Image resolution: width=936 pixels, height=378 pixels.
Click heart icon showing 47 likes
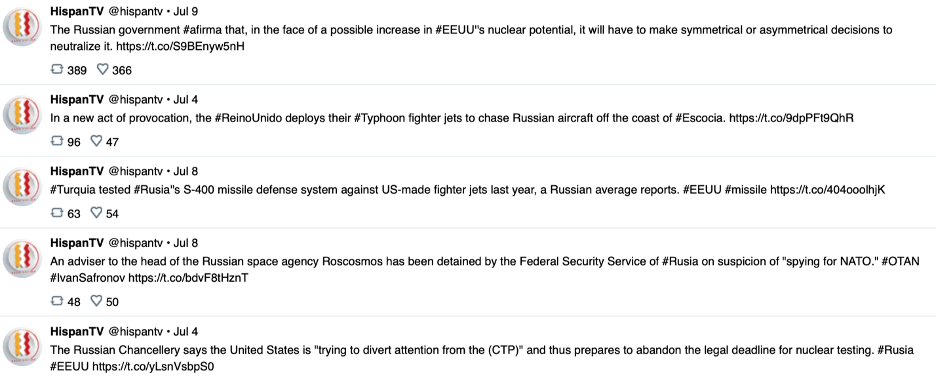click(96, 142)
